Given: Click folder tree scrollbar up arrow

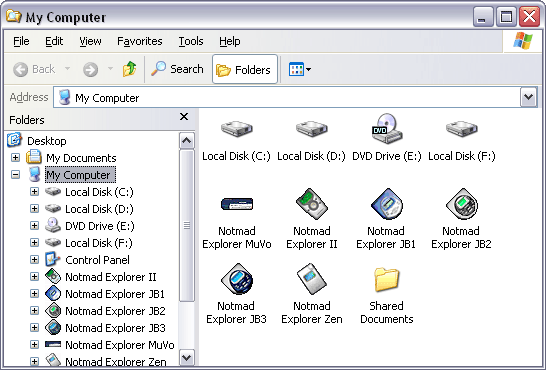Looking at the screenshot, I should point(187,141).
